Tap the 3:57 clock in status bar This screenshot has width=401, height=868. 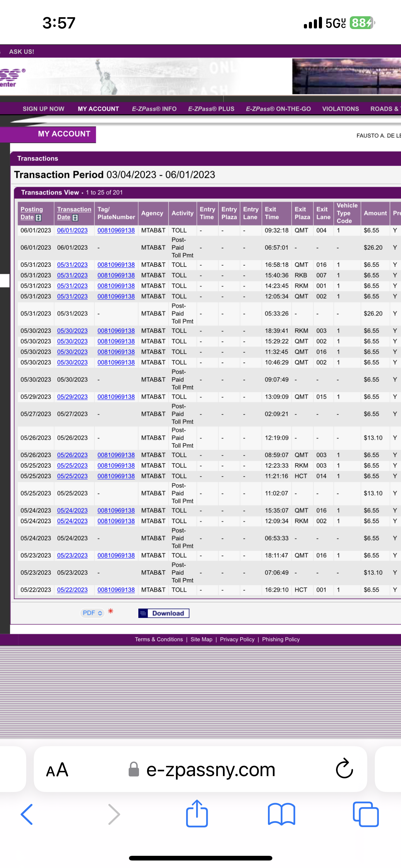59,23
